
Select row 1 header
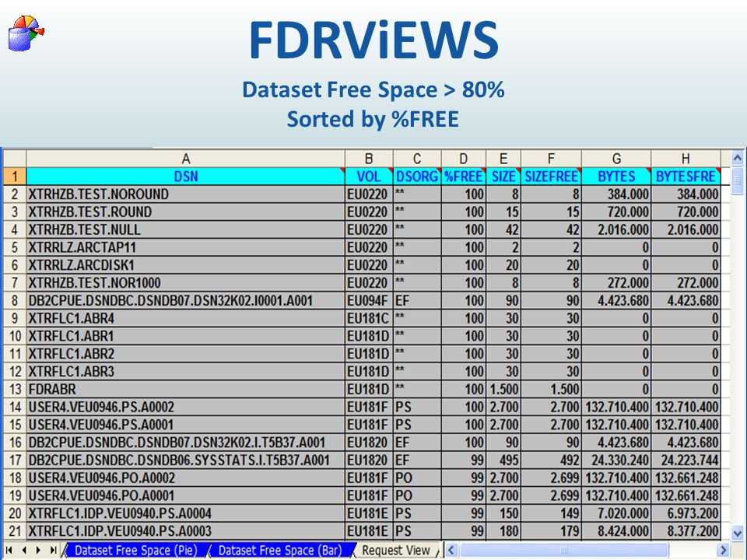pyautogui.click(x=15, y=177)
